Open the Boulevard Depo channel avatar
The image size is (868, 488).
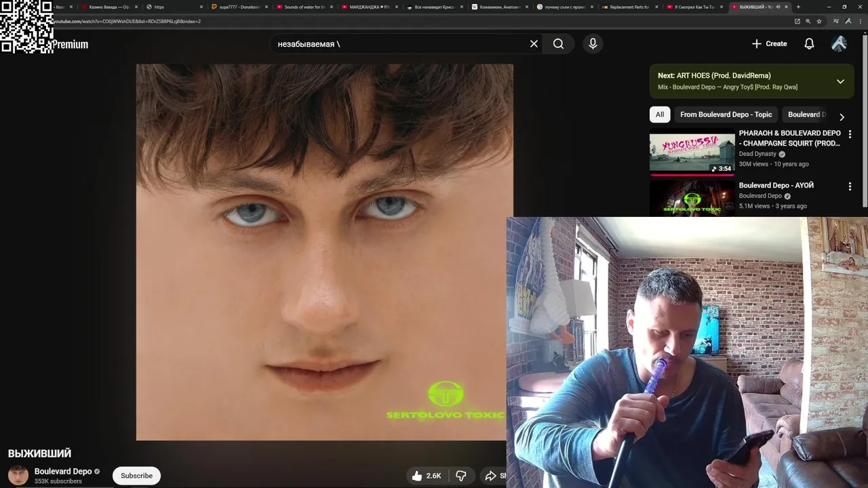pos(18,475)
